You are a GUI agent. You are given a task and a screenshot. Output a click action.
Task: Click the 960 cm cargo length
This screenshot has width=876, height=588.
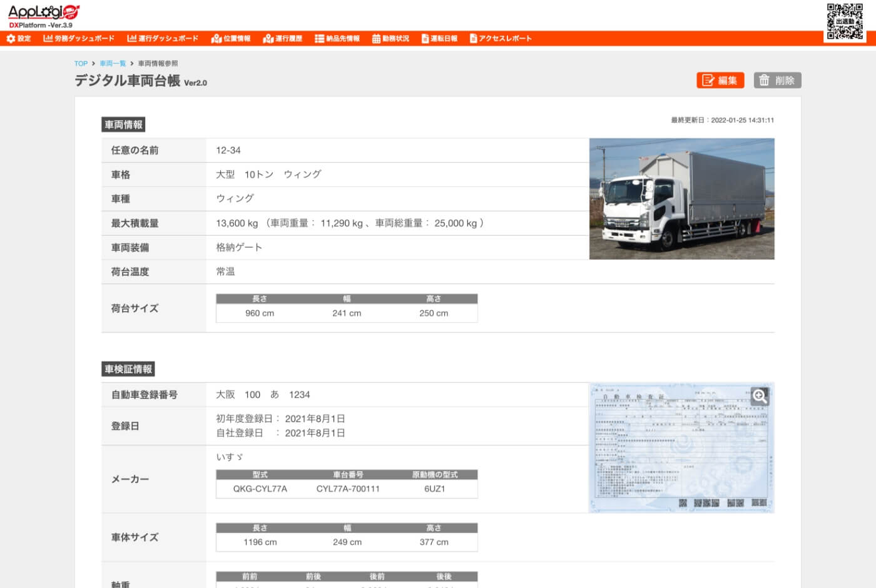[260, 313]
